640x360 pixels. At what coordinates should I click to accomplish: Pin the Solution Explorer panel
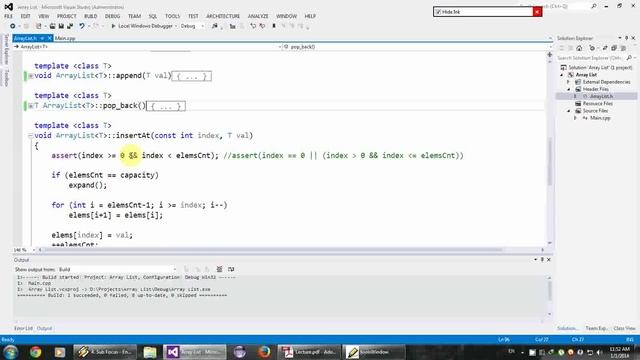click(627, 38)
